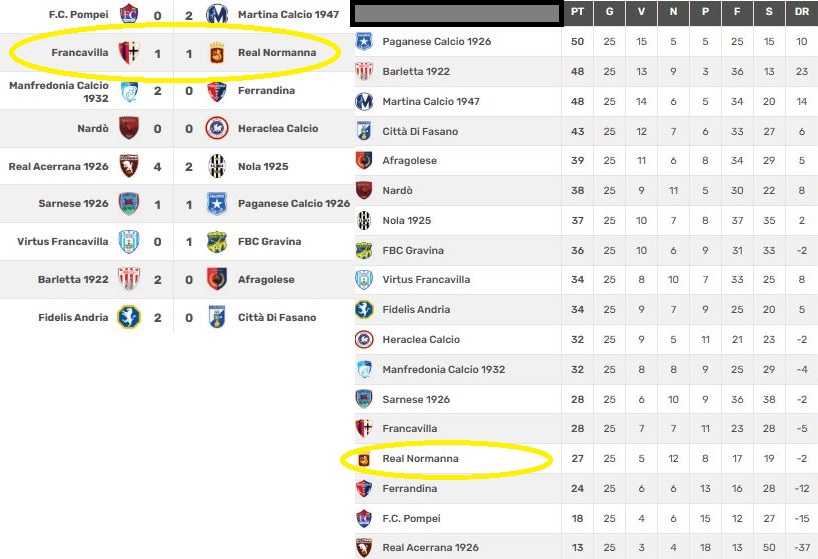Open Fidelis Andria name in standings table
The width and height of the screenshot is (818, 559).
pyautogui.click(x=414, y=310)
